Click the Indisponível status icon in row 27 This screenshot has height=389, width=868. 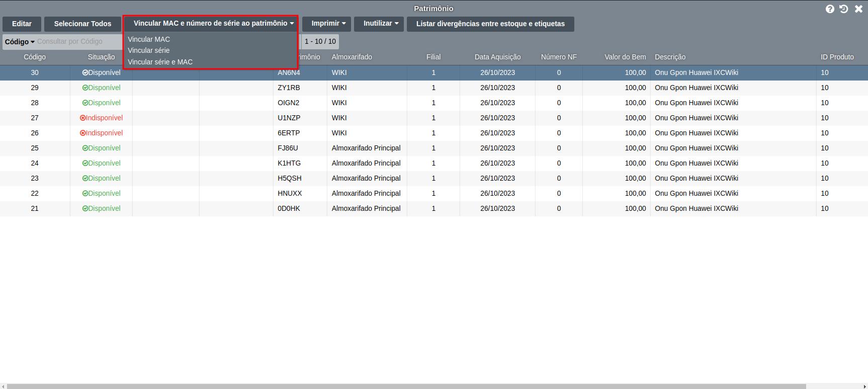coord(82,118)
